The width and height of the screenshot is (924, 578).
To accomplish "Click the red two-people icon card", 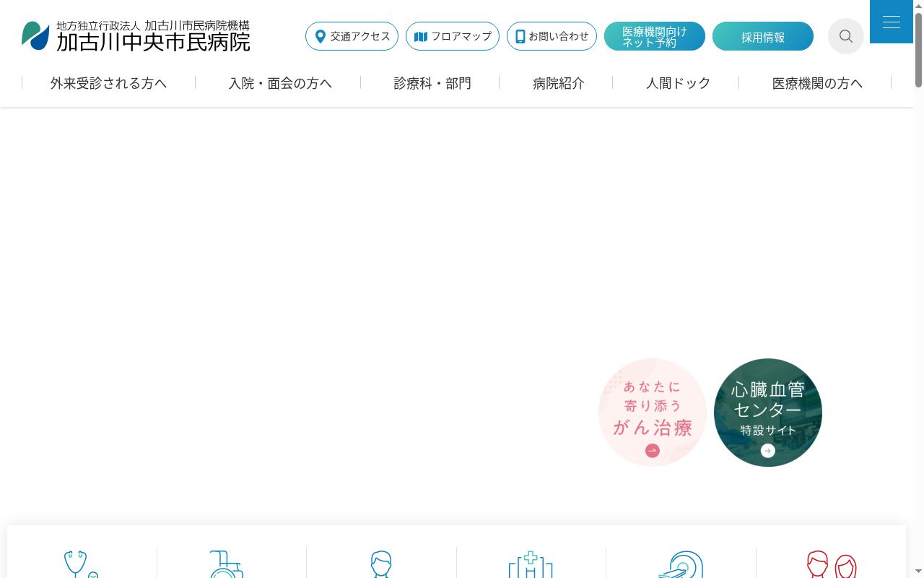I will 832,564.
